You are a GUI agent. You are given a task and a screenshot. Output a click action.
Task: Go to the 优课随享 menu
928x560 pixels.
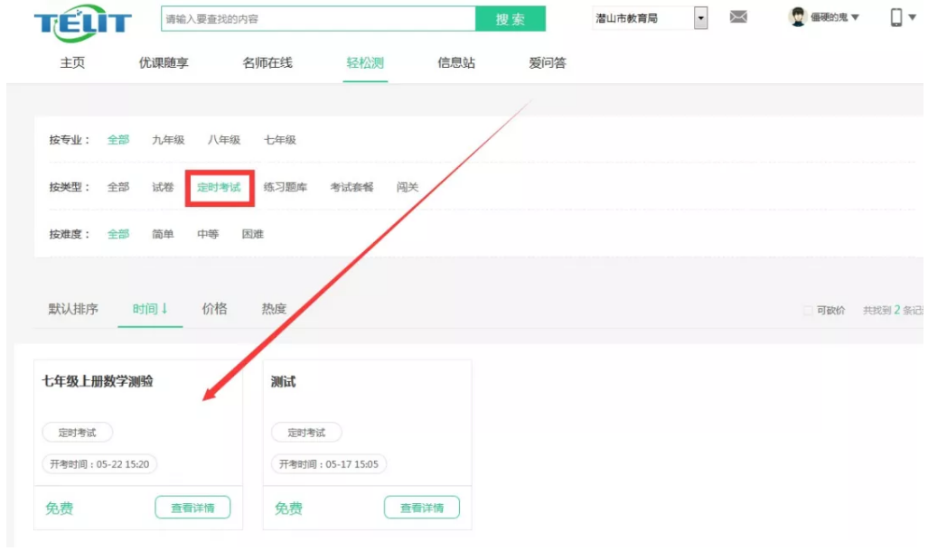(164, 63)
